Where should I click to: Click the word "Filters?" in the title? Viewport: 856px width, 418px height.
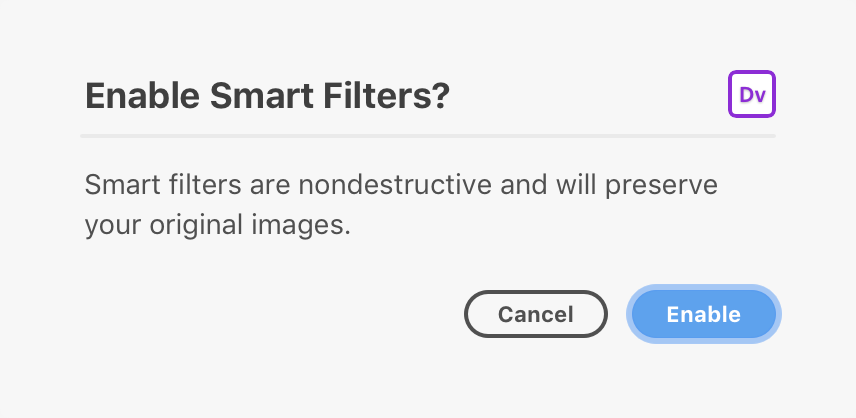tap(386, 95)
